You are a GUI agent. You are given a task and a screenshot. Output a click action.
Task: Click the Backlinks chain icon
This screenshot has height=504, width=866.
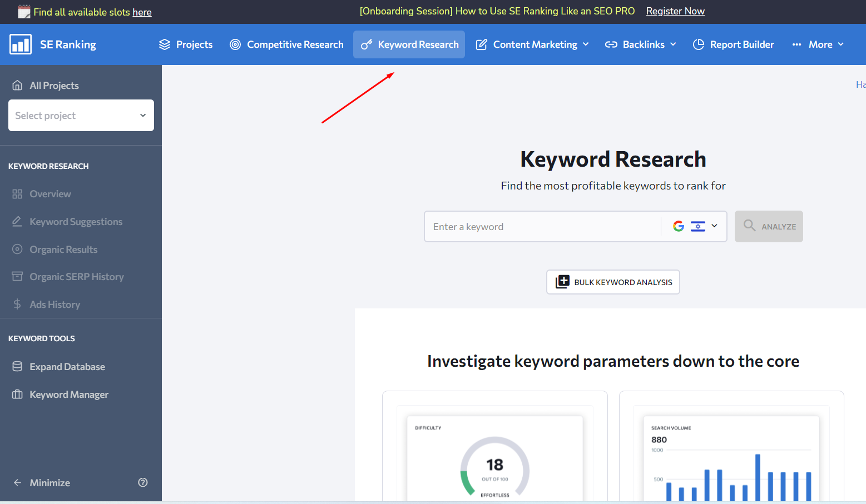[x=611, y=44]
